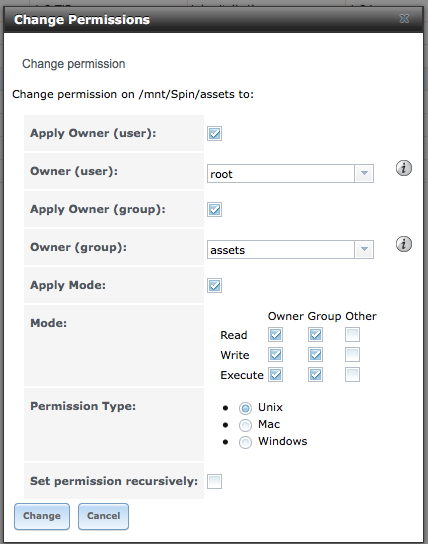Screen dimensions: 428x544
Task: Click info icon beside Owner (user)
Action: click(x=404, y=168)
